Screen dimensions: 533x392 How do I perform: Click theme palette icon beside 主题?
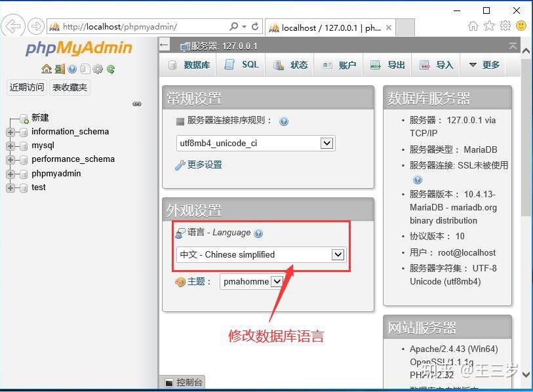180,282
